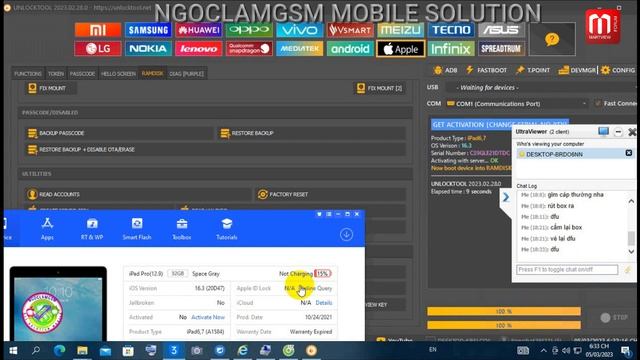Open DEVMGR device manager
This screenshot has width=640, height=360.
577,70
